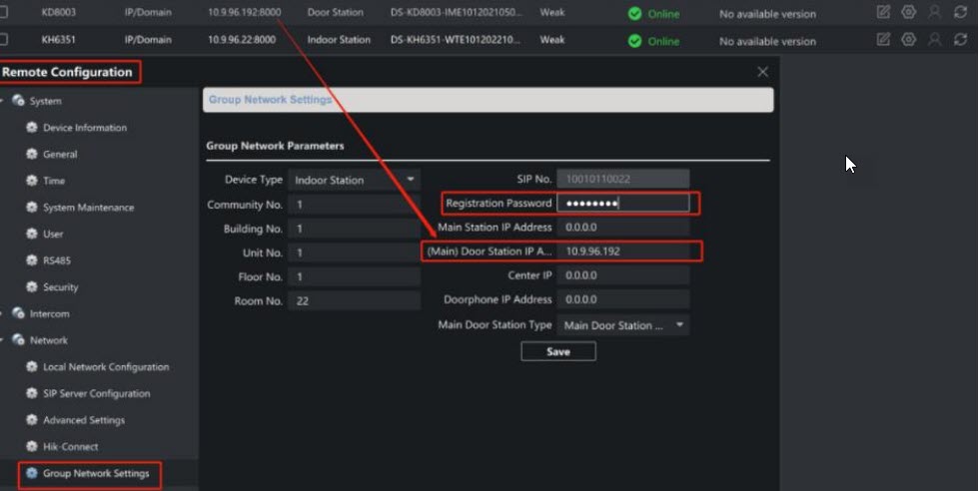Select the KH6351 device row checkbox
The height and width of the screenshot is (491, 980).
pos(3,40)
